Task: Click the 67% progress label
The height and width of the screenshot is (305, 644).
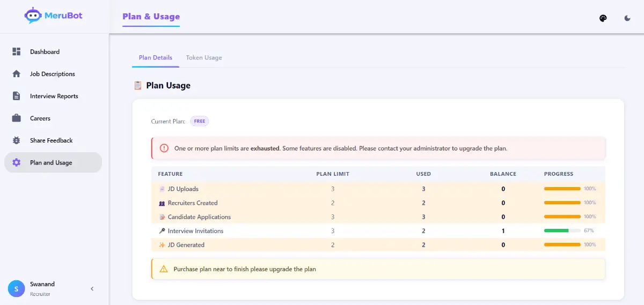Action: [589, 230]
